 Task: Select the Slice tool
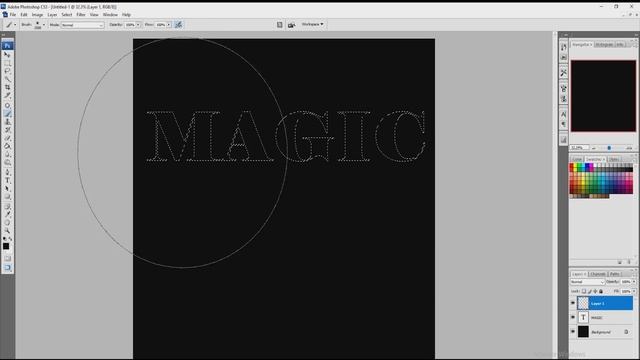tap(7, 96)
